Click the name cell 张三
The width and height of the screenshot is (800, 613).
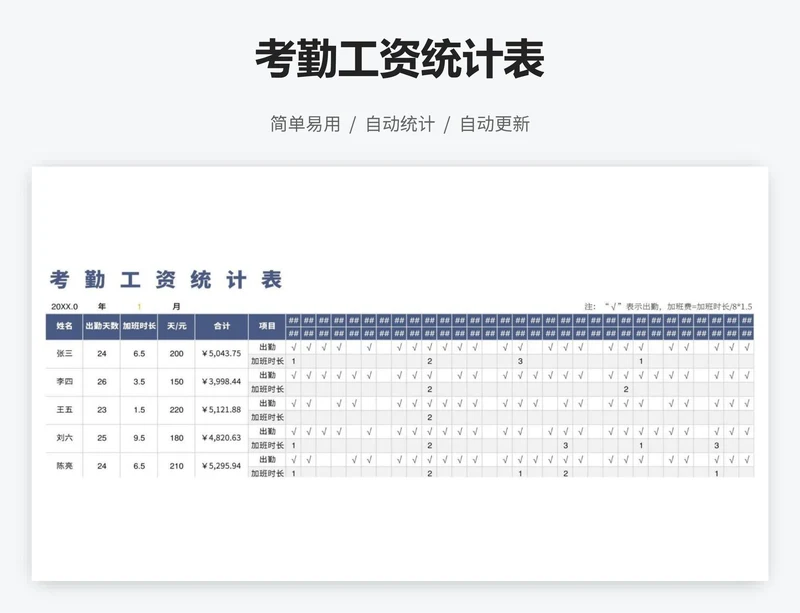pyautogui.click(x=64, y=354)
